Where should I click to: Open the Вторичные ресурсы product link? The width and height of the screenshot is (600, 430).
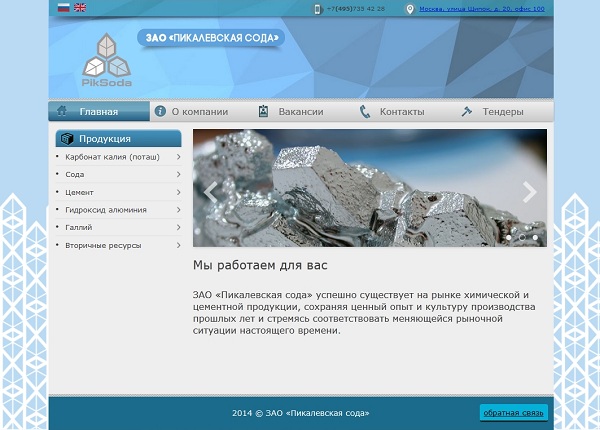pos(103,246)
